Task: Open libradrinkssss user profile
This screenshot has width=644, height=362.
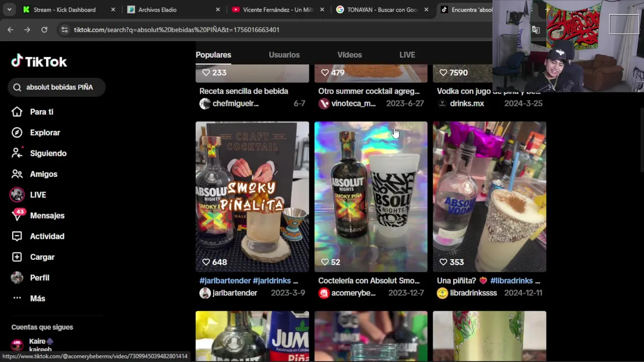Action: pos(473,293)
